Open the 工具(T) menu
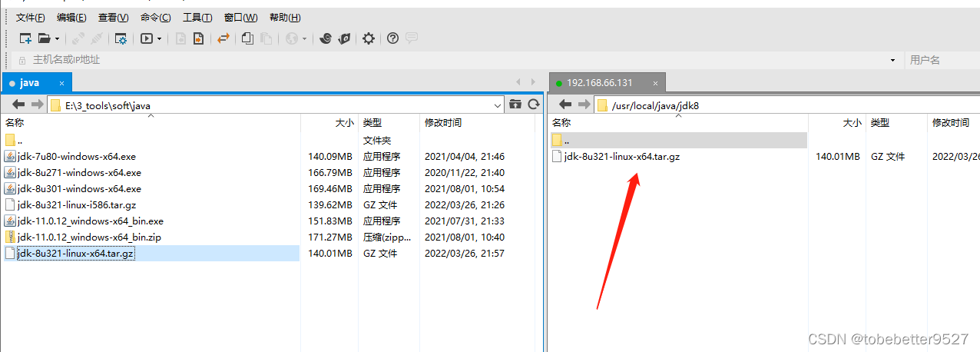The width and height of the screenshot is (980, 352). pos(198,18)
